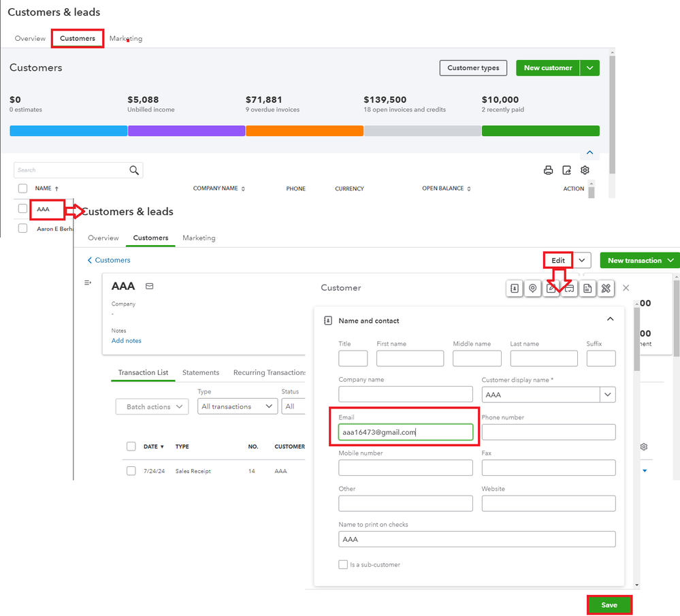Click the Name and contact section icon
Image resolution: width=680 pixels, height=616 pixels.
click(328, 321)
